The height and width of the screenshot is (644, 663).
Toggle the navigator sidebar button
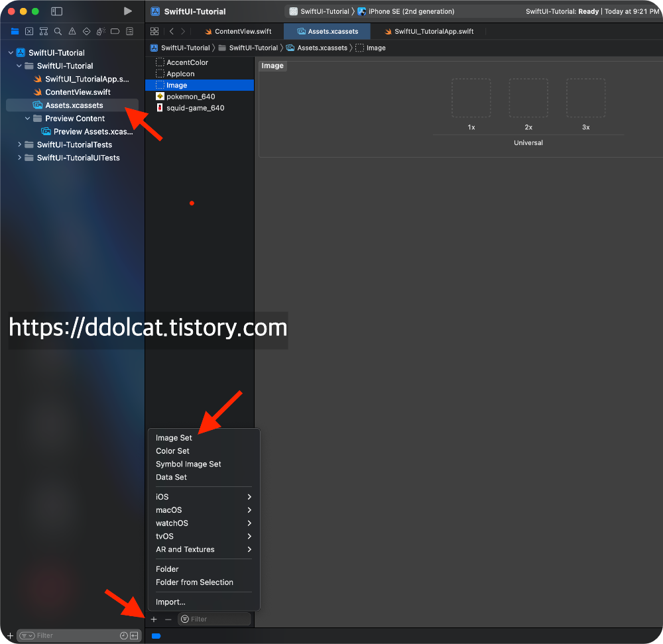[x=56, y=11]
